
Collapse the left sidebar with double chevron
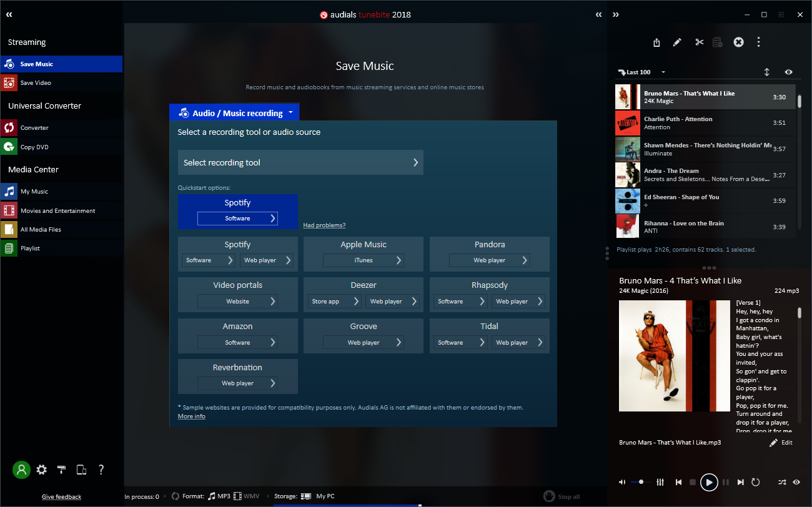tap(9, 14)
